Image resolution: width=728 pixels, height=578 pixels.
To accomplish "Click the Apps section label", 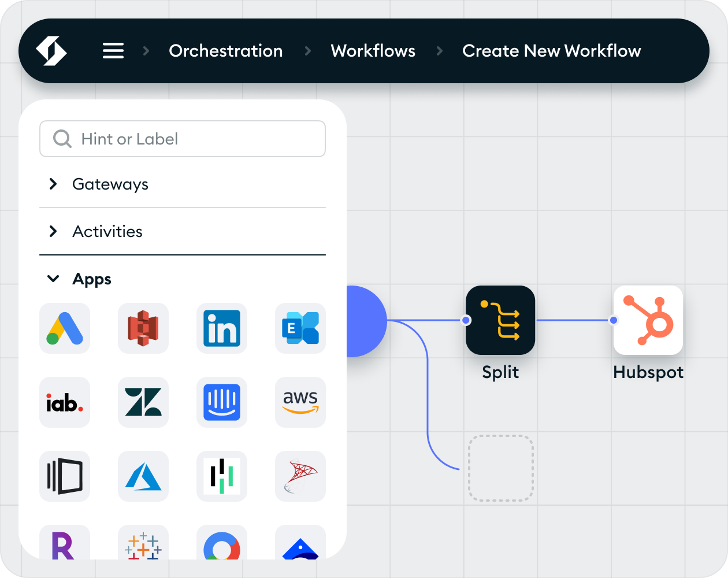I will [92, 279].
